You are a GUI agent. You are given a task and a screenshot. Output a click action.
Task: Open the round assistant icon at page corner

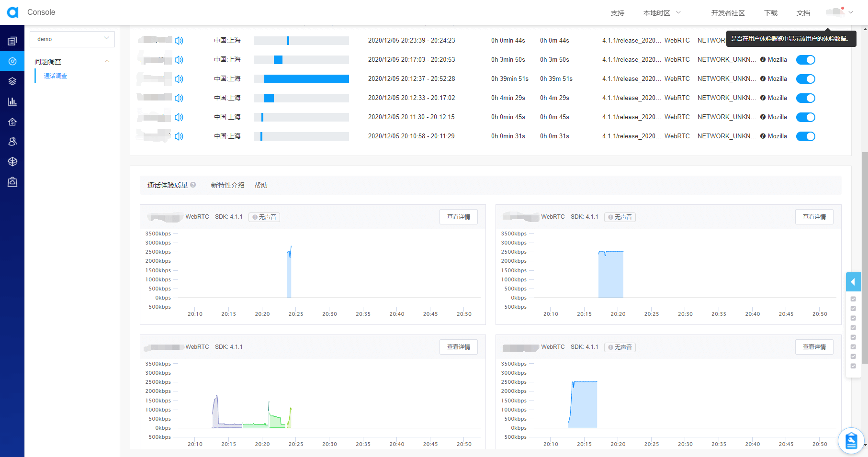click(x=851, y=441)
